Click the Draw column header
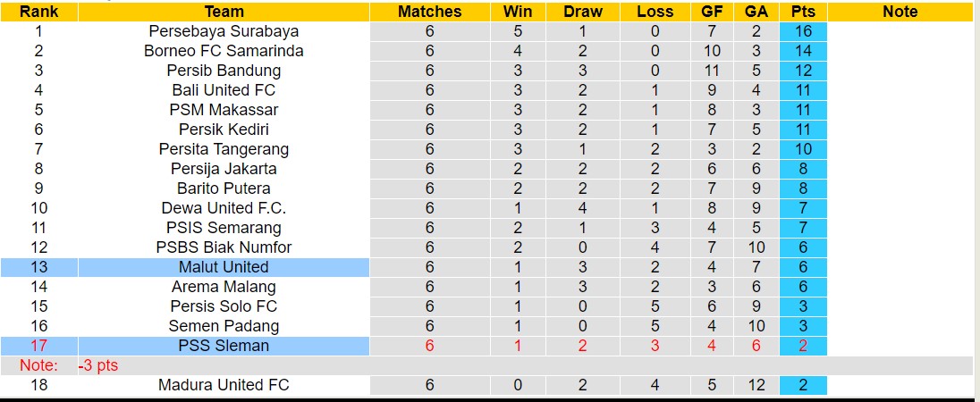Image resolution: width=980 pixels, height=402 pixels. pos(583,12)
